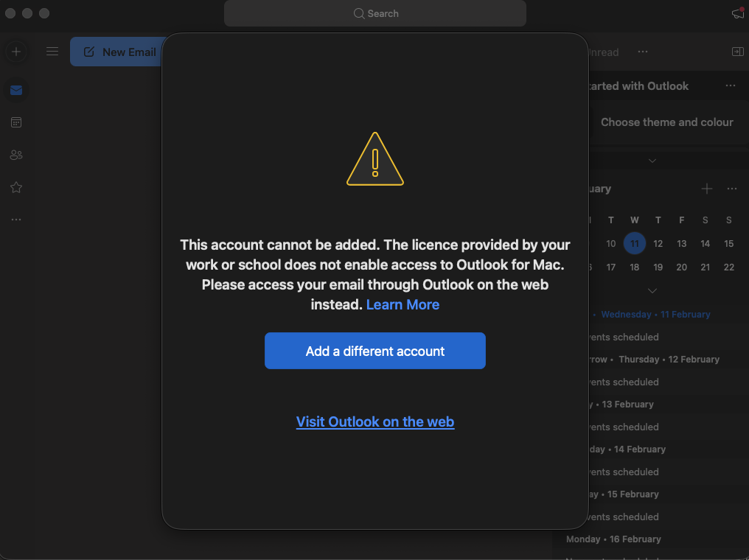Open the Calendar view in sidebar
Viewport: 749px width, 560px height.
pos(16,123)
